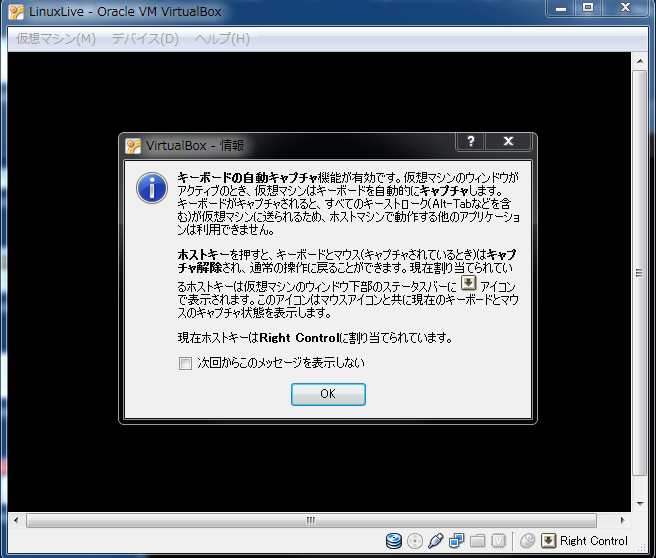Click the mouse capture status icon
The height and width of the screenshot is (558, 656).
tap(528, 541)
